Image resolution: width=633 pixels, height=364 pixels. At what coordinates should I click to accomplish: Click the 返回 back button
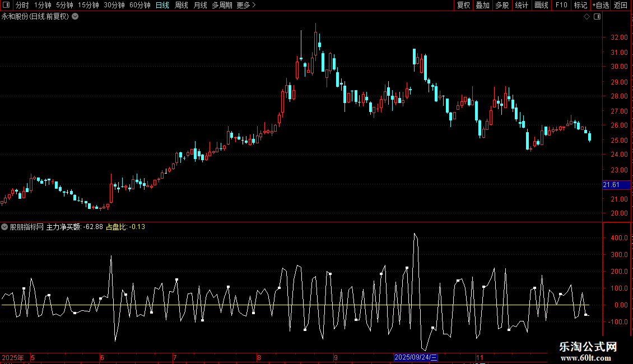[x=621, y=5]
